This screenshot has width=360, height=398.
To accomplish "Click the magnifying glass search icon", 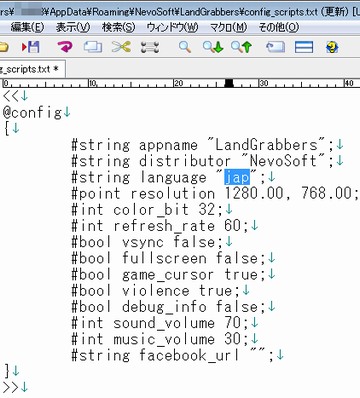I will click(x=185, y=47).
